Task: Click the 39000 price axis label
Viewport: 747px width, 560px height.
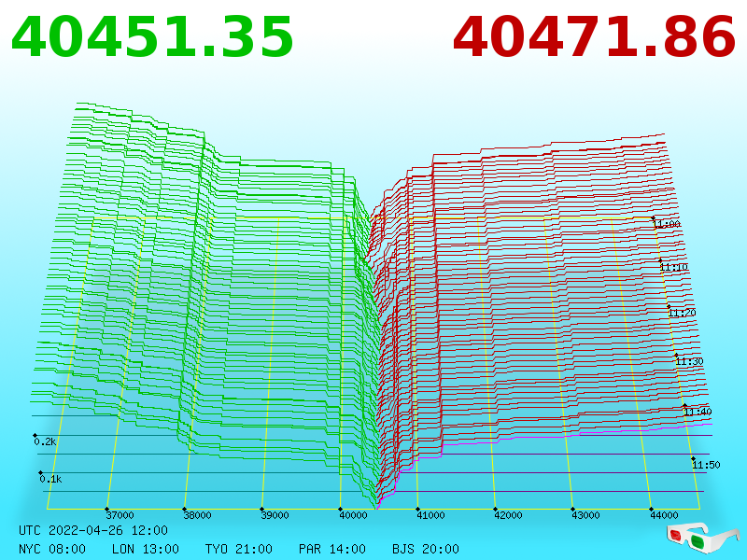Action: (x=275, y=515)
